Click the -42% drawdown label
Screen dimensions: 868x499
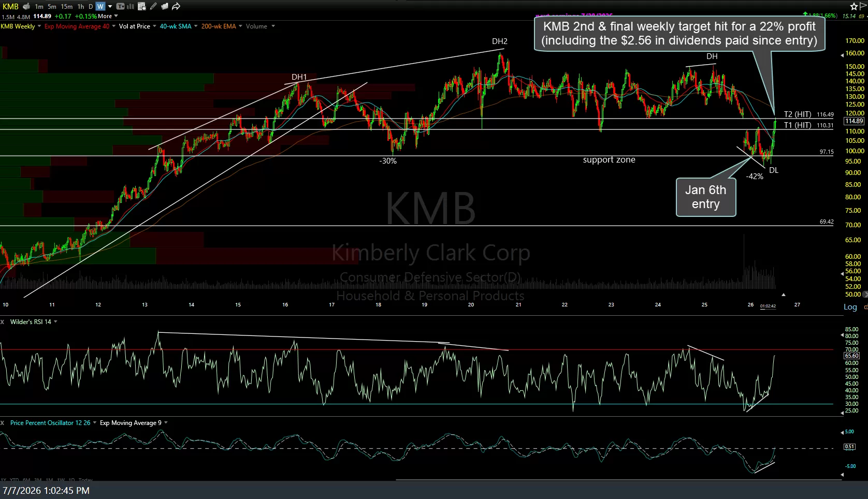755,177
